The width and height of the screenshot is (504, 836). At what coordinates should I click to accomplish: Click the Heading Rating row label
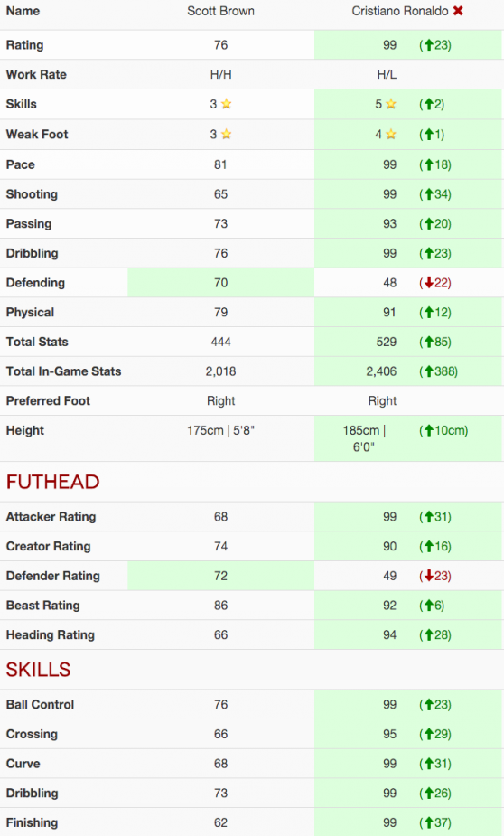tap(50, 635)
